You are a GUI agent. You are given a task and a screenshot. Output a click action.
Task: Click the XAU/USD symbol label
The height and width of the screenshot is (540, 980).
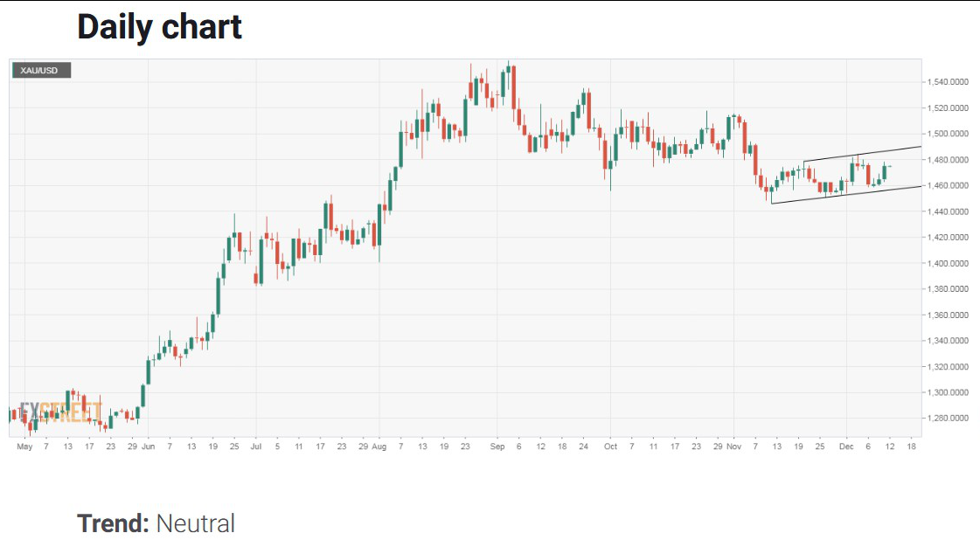coord(42,70)
